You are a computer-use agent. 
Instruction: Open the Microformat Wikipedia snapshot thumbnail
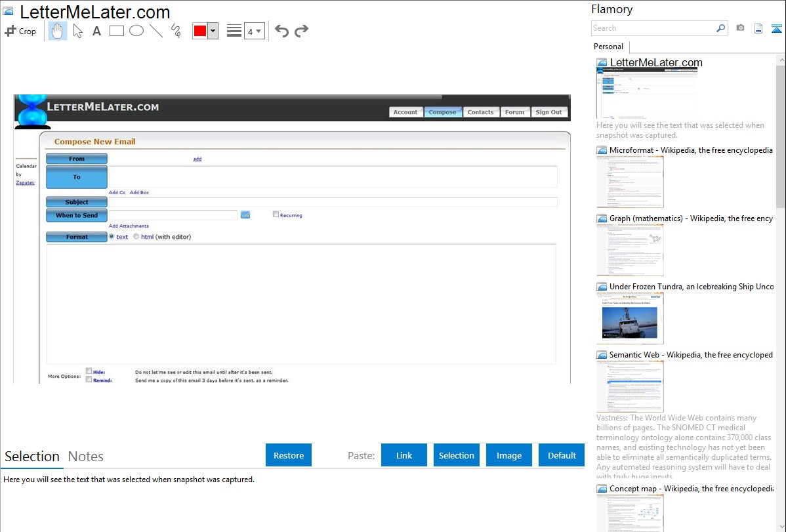630,182
